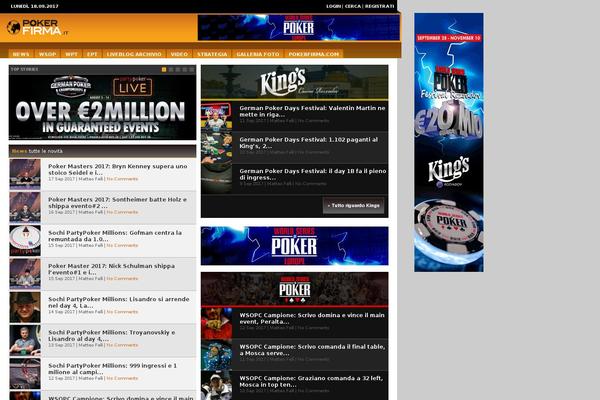Open No Comments for Gofman article
This screenshot has height=400, width=600.
tap(122, 245)
